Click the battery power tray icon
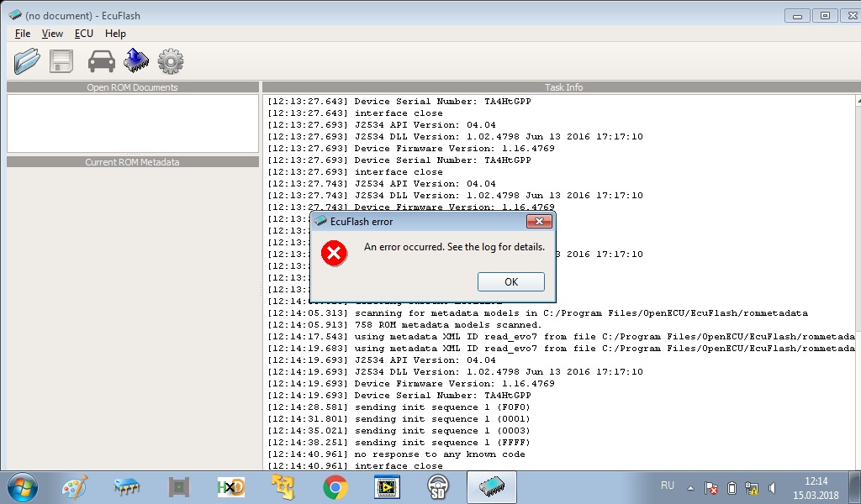 (732, 488)
